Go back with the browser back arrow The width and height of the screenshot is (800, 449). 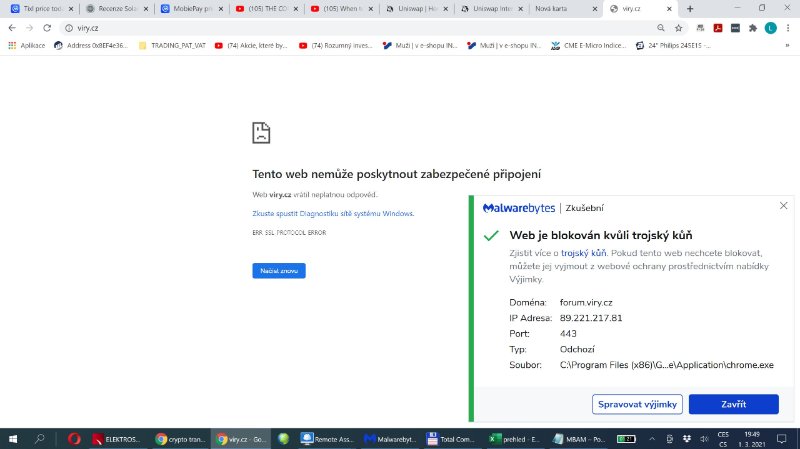(x=12, y=28)
